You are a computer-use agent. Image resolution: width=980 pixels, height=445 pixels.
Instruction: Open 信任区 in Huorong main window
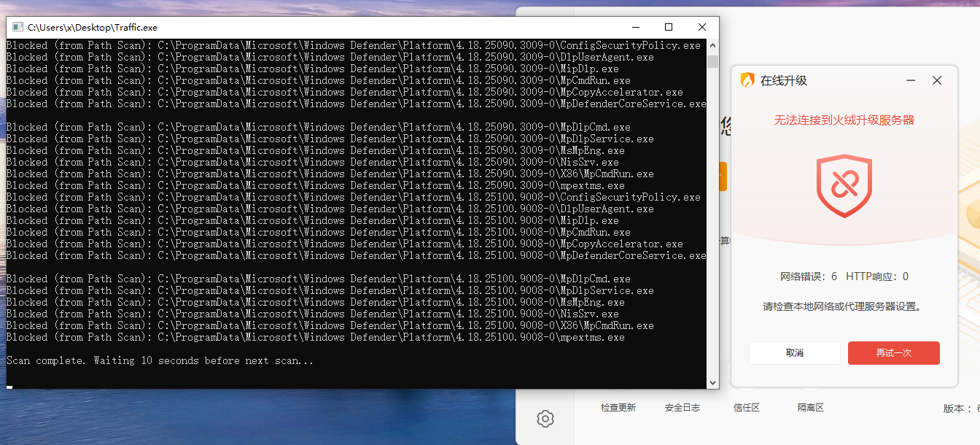(747, 408)
